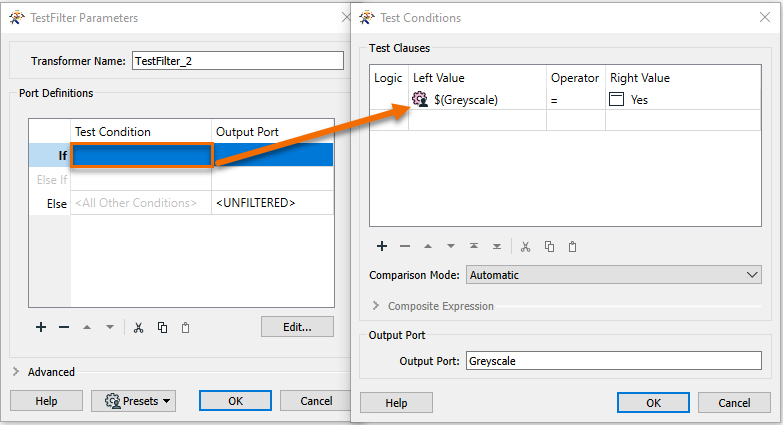
Task: Click Cancel in Test Conditions dialog
Action: coord(734,403)
